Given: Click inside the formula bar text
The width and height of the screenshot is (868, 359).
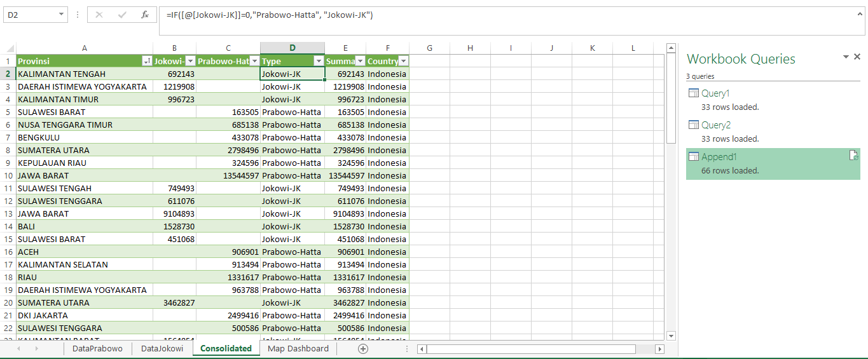Looking at the screenshot, I should point(445,15).
